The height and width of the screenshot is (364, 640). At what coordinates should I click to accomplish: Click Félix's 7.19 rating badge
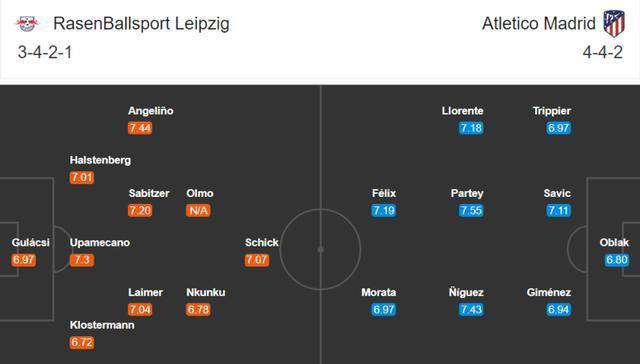click(x=384, y=211)
